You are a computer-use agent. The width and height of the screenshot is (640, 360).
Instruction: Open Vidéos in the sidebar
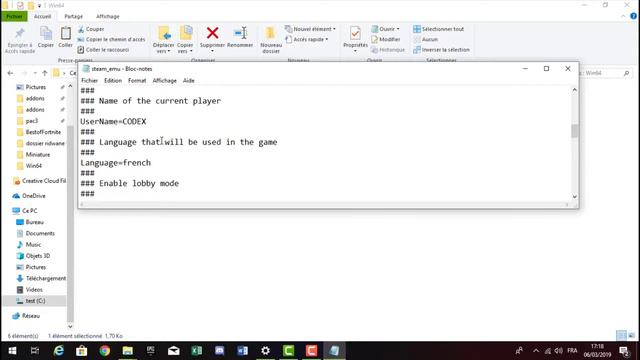tap(29, 289)
